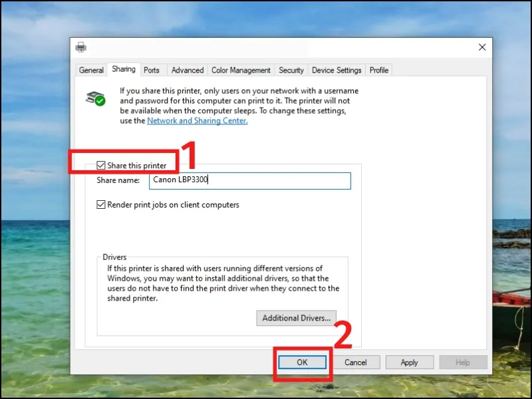532x399 pixels.
Task: Go to the Advanced tab
Action: point(188,70)
